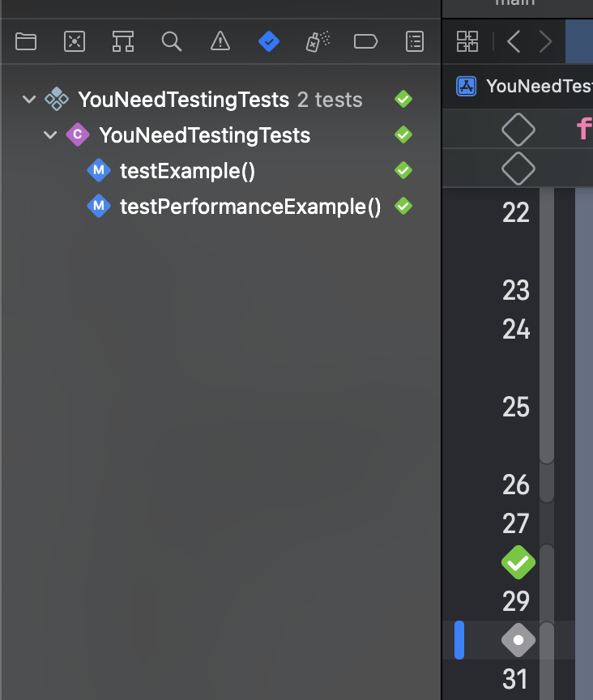593x700 pixels.
Task: Select testPerformanceExample() in the test list
Action: 250,207
